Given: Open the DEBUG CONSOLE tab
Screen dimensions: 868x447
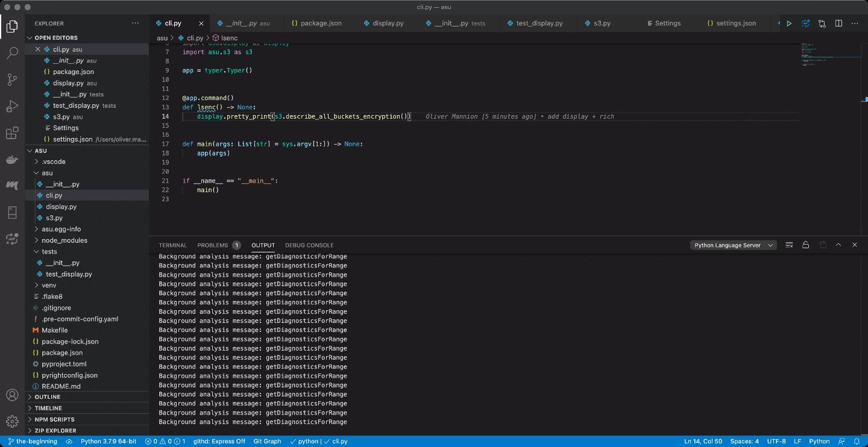Looking at the screenshot, I should click(x=309, y=245).
